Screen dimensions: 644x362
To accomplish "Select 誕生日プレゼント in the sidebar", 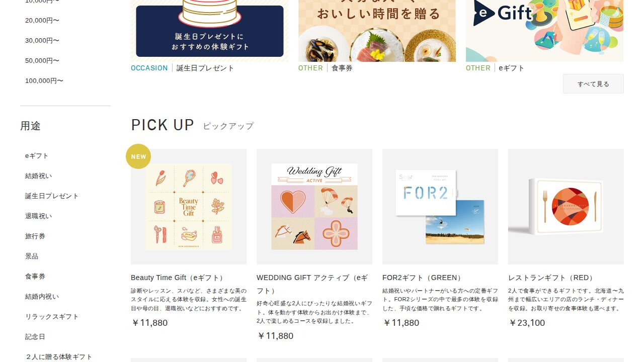I will coord(52,196).
